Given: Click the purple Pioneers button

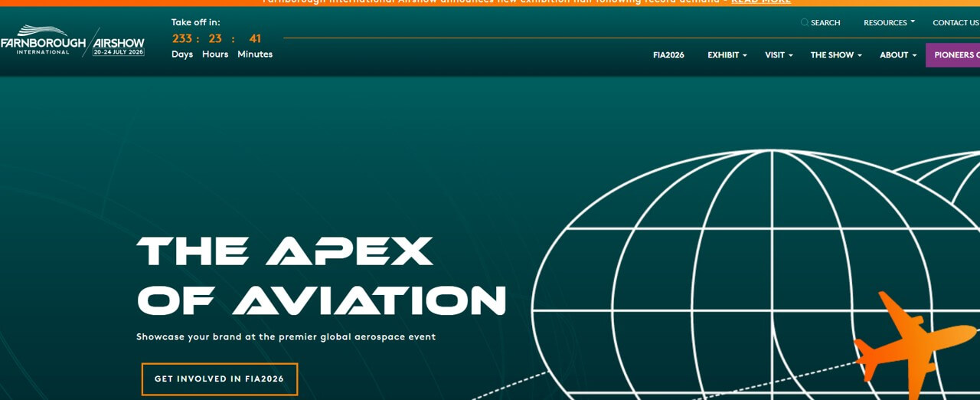Looking at the screenshot, I should tap(953, 55).
